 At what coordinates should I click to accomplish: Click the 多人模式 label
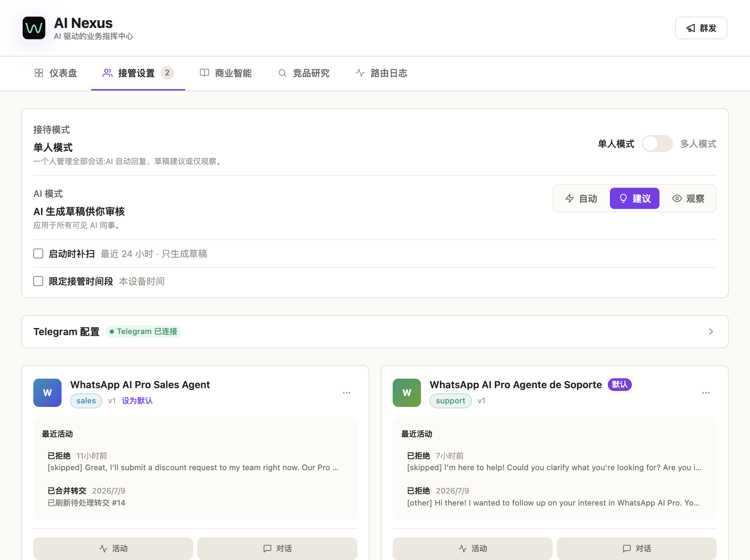698,144
